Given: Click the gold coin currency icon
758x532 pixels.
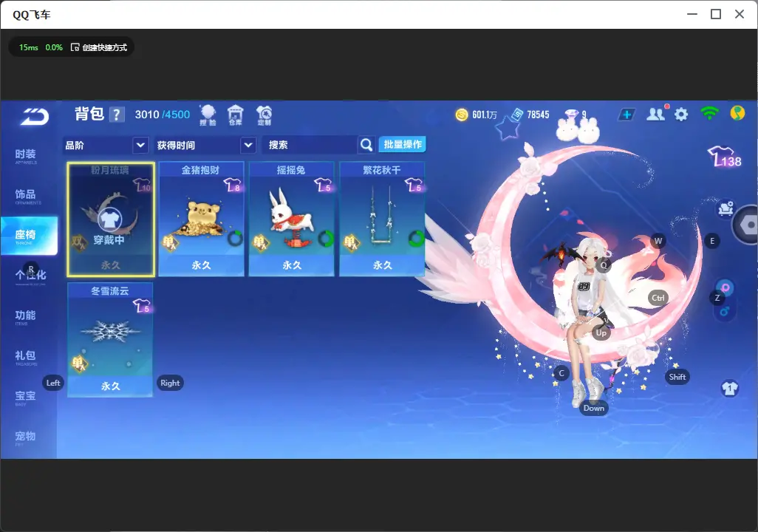Looking at the screenshot, I should point(462,115).
